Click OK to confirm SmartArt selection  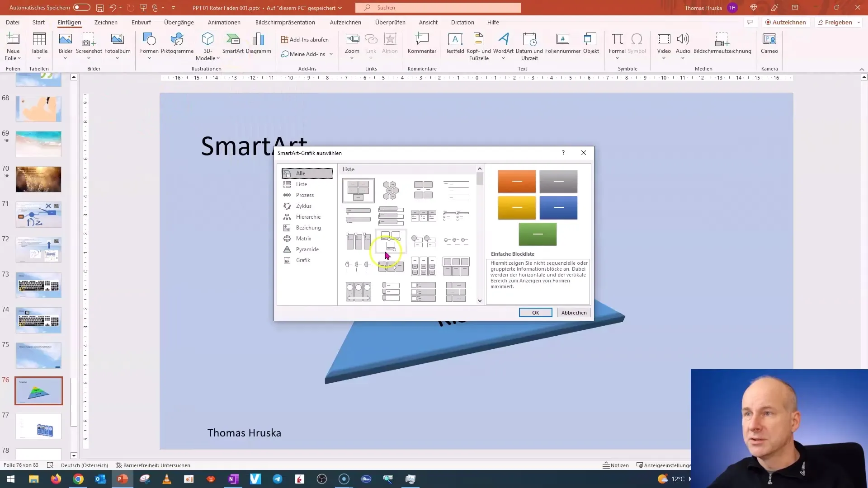pos(535,312)
